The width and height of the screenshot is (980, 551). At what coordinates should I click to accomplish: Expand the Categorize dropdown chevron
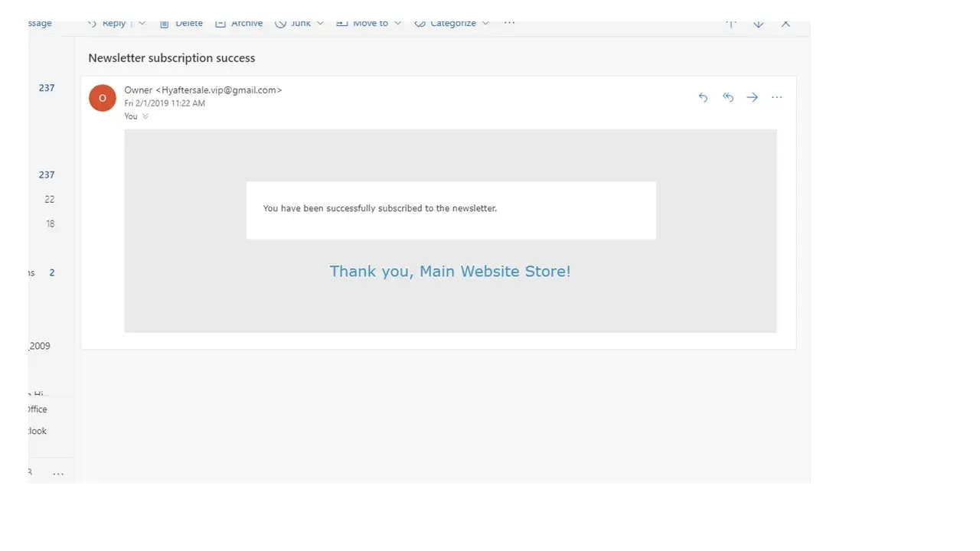pos(485,23)
